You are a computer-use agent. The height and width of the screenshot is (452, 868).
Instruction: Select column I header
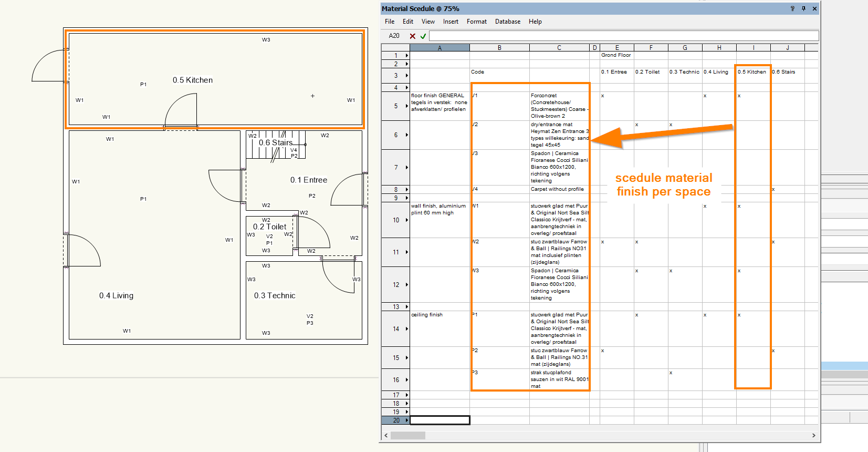(753, 48)
